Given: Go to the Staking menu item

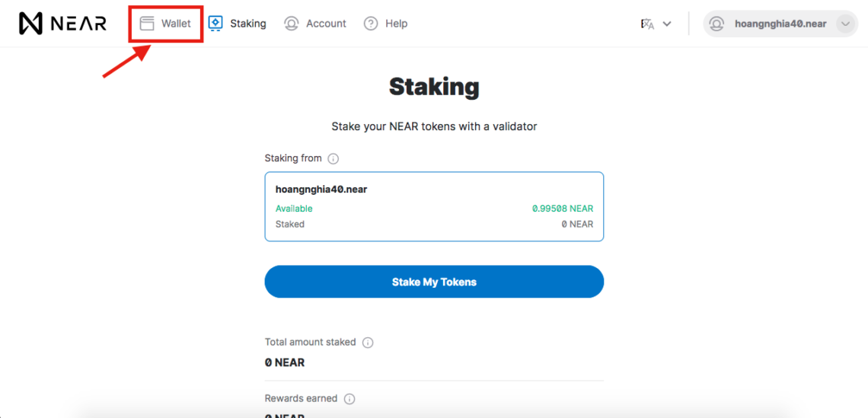Looking at the screenshot, I should pyautogui.click(x=237, y=24).
